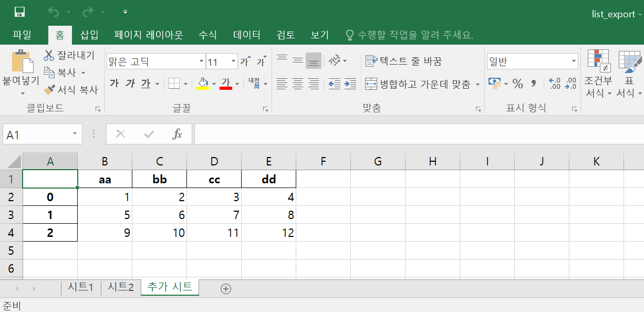Screen dimensions: 644x312
Task: Open the Name Box dropdown arrow
Action: pos(75,134)
